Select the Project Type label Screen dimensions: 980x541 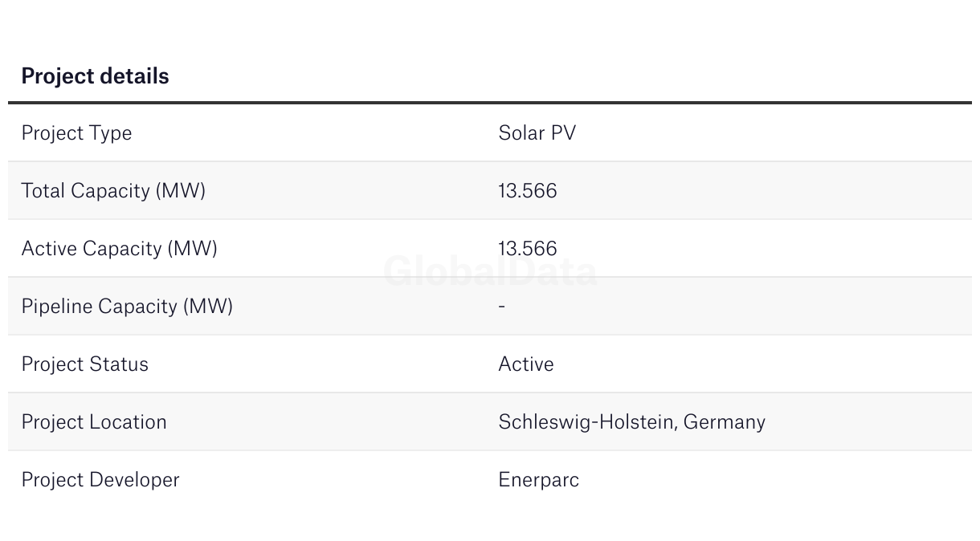pos(76,133)
